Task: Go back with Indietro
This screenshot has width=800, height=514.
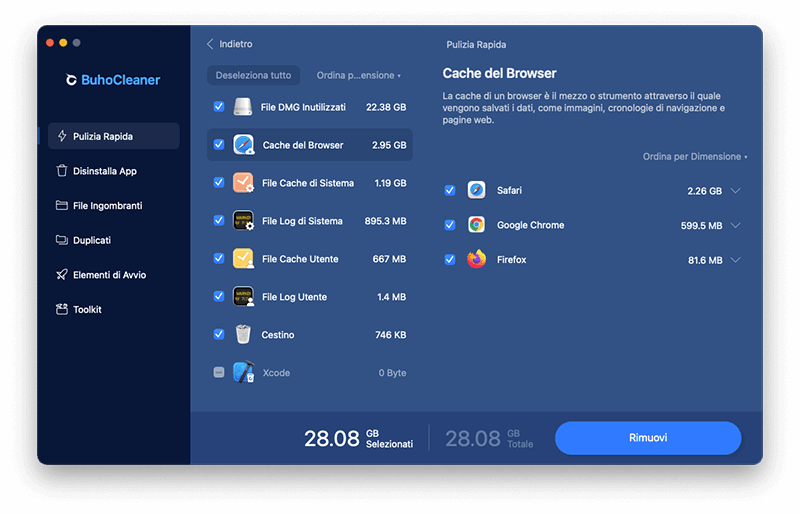Action: coord(230,44)
